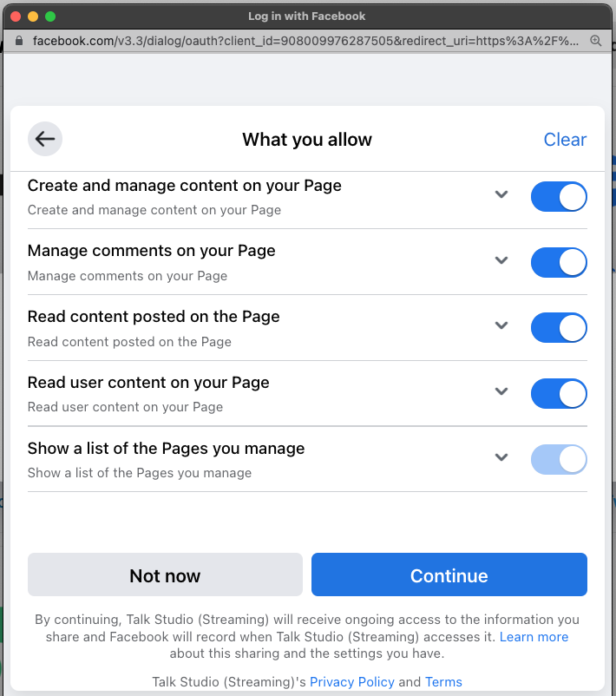The image size is (616, 696).
Task: Toggle off Create and manage content permission
Action: 559,197
